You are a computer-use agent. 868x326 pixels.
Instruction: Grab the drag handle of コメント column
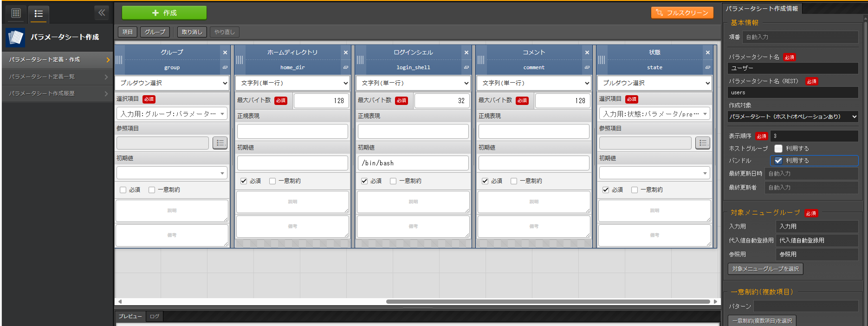click(481, 60)
